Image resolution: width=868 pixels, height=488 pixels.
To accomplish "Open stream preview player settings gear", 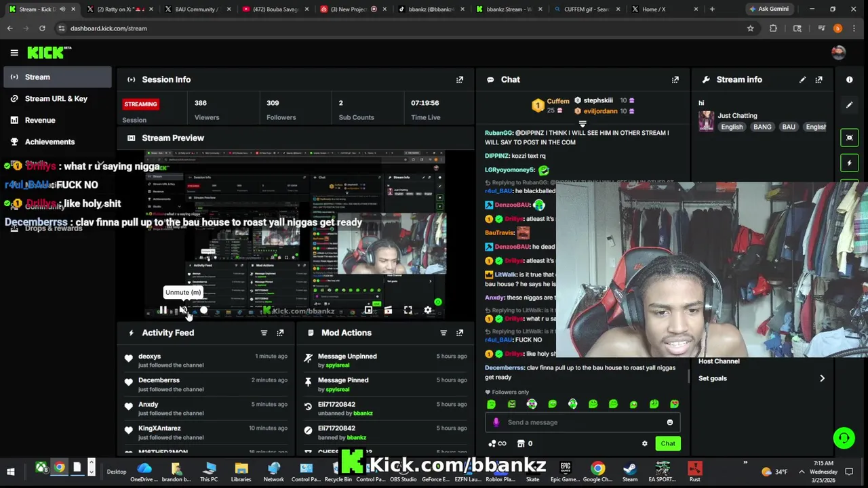I will [428, 310].
